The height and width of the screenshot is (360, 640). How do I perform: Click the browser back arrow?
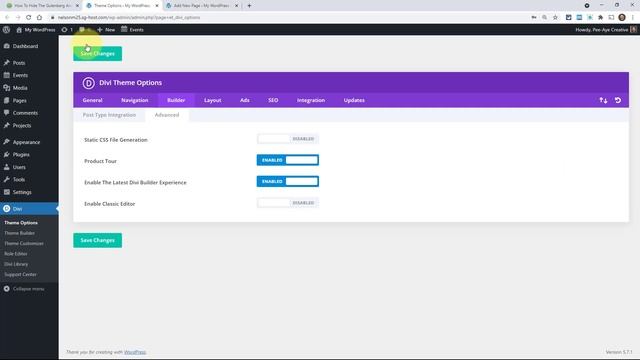[7, 17]
